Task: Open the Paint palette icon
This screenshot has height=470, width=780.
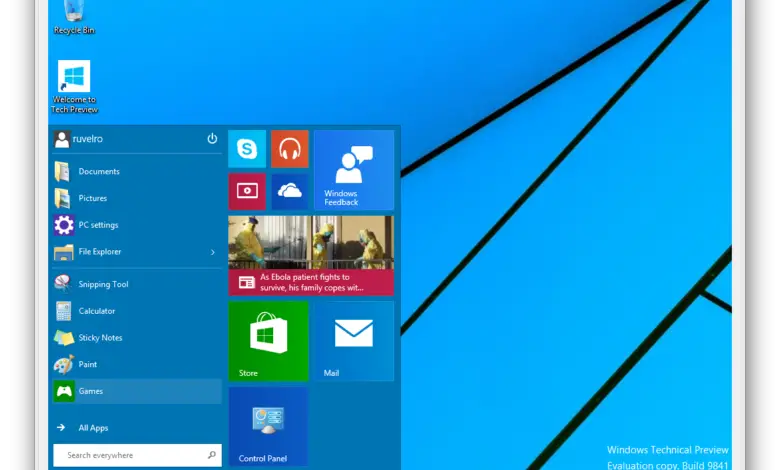Action: pyautogui.click(x=64, y=365)
